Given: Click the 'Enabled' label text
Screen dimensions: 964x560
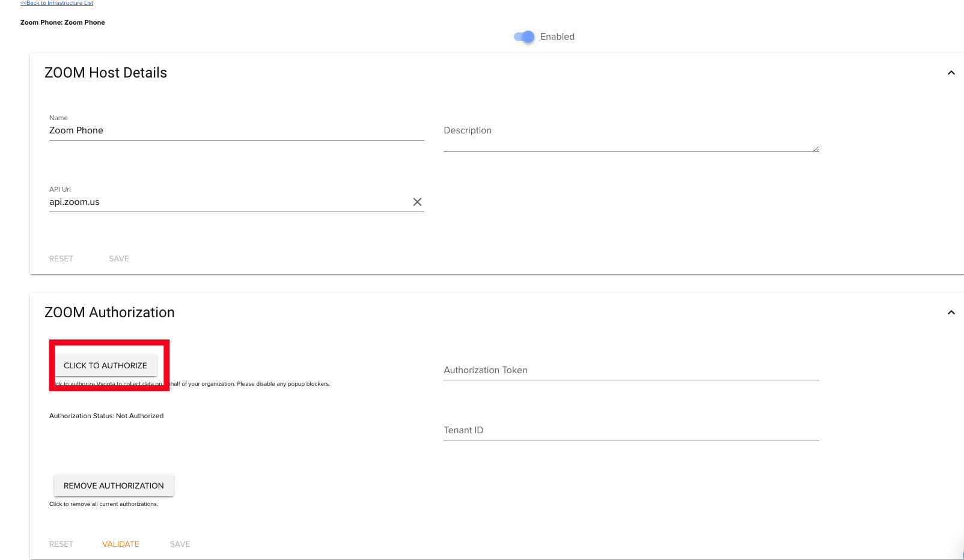Looking at the screenshot, I should (x=557, y=37).
